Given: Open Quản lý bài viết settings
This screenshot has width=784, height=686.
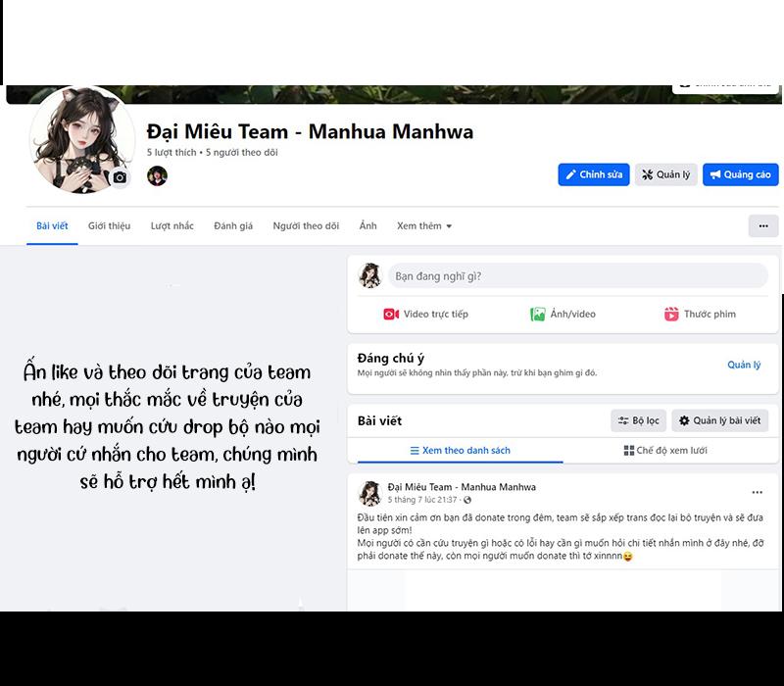Looking at the screenshot, I should tap(719, 420).
